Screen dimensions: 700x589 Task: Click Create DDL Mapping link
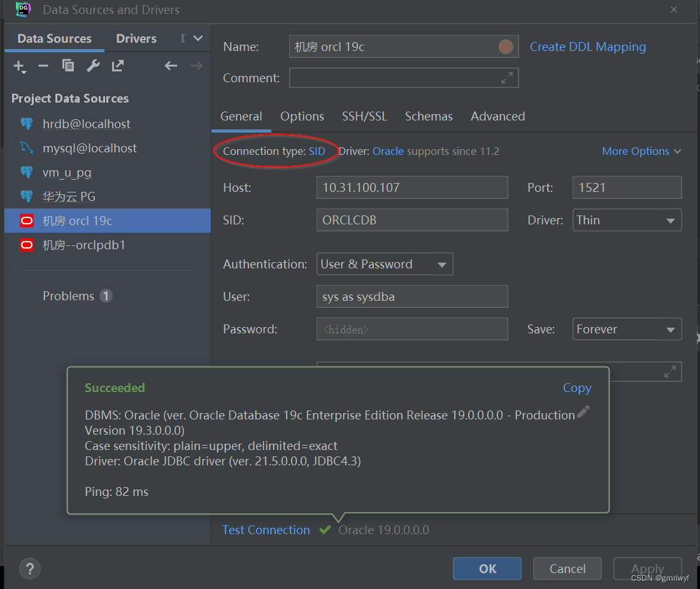(587, 47)
